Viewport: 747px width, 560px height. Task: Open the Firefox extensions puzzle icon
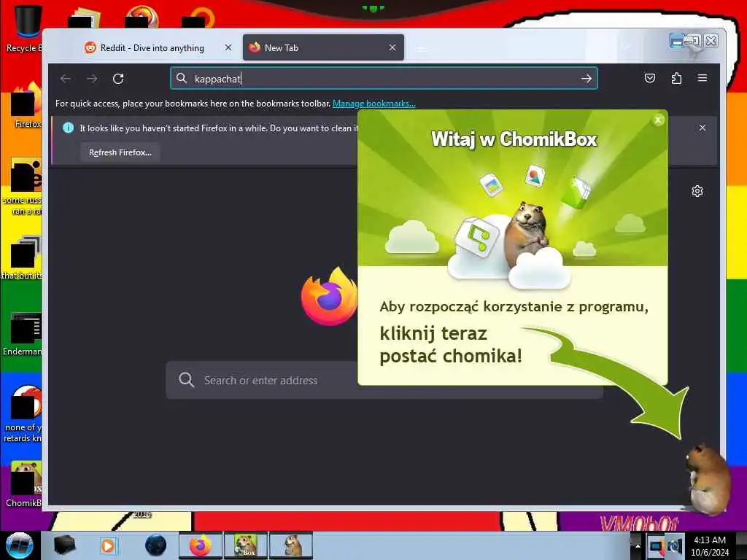click(676, 78)
